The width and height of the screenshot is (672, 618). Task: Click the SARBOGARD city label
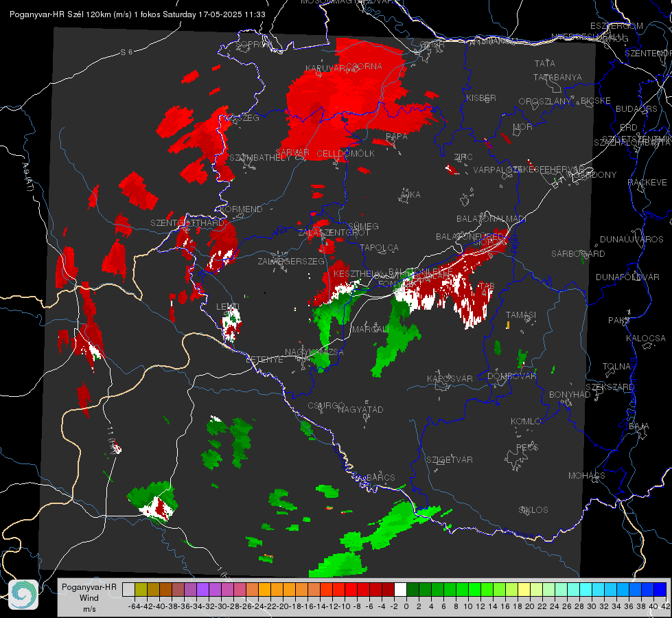click(x=578, y=253)
